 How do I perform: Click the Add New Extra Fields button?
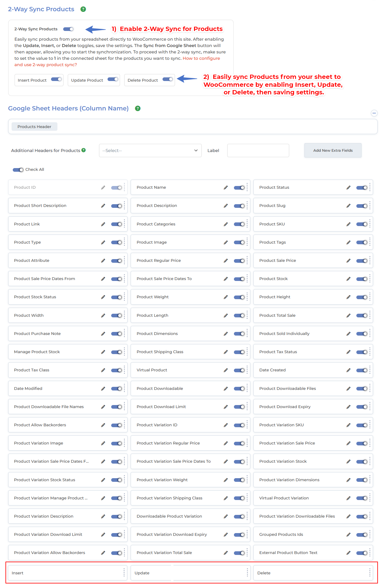pos(333,150)
